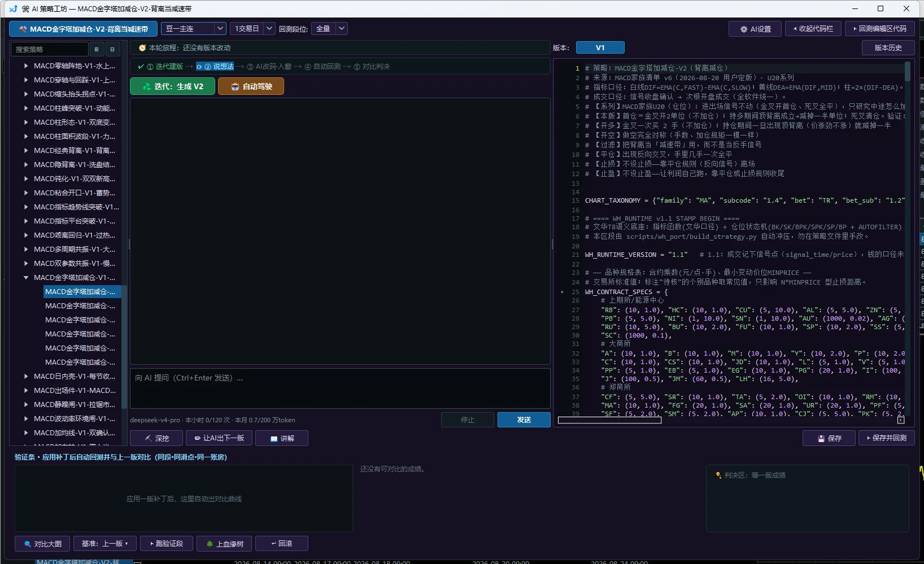Collapse the MACD金字塔加减仓-V1 tree group
The width and height of the screenshot is (924, 564).
(26, 278)
